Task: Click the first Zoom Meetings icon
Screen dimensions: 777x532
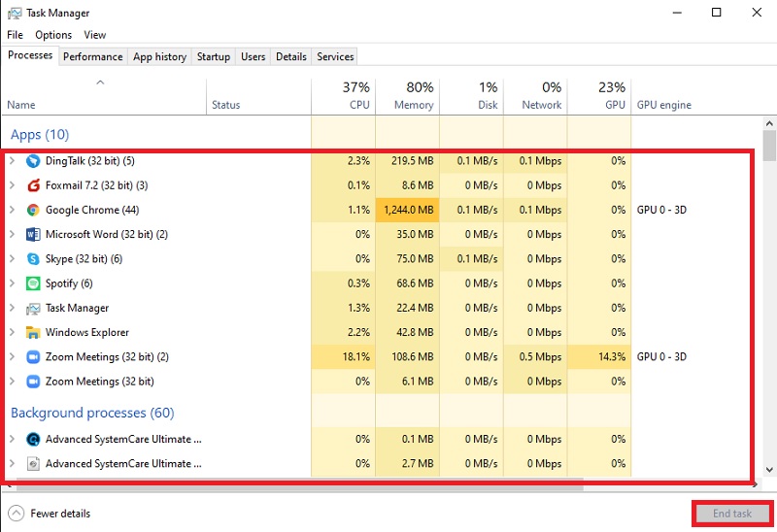Action: [x=33, y=357]
